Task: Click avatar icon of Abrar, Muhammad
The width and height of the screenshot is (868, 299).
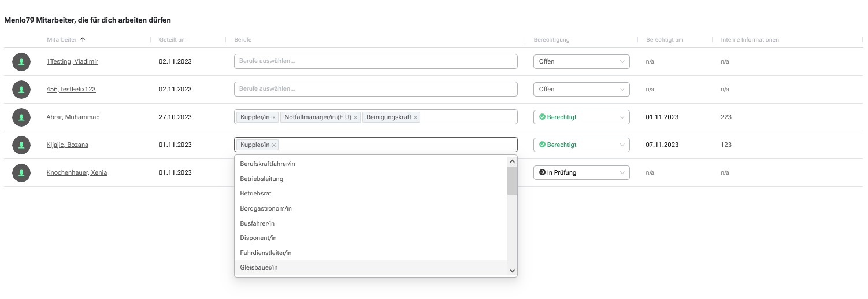Action: pyautogui.click(x=21, y=117)
